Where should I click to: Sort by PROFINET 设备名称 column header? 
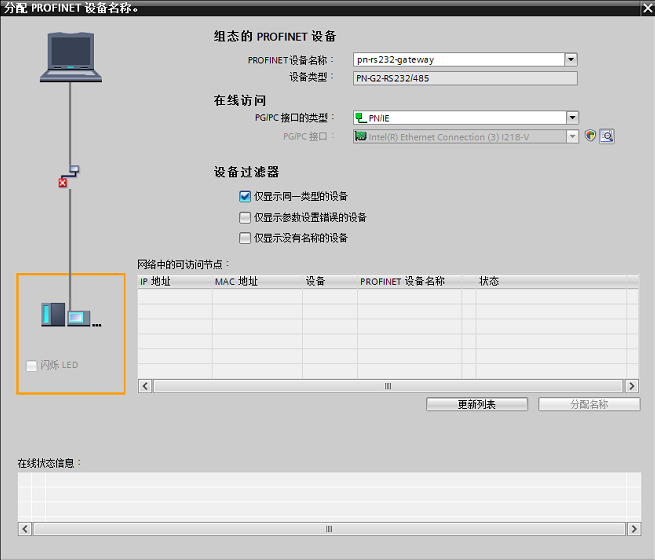click(409, 281)
